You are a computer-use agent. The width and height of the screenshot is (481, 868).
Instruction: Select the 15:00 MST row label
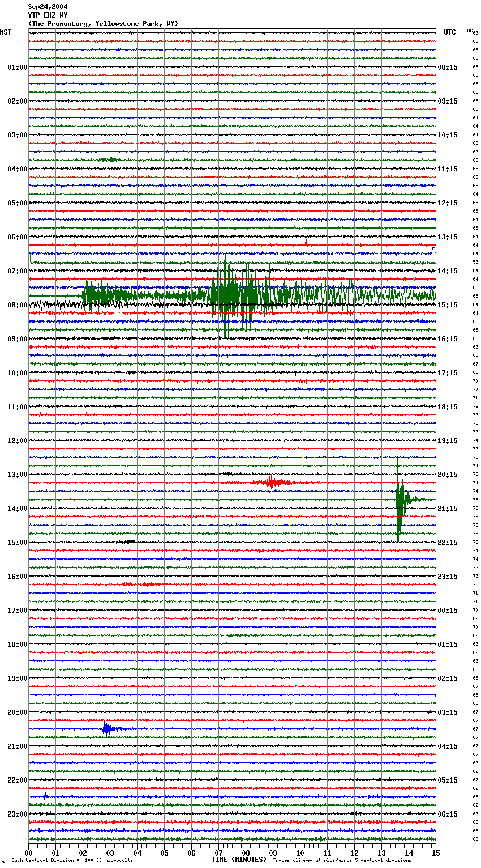click(x=18, y=543)
